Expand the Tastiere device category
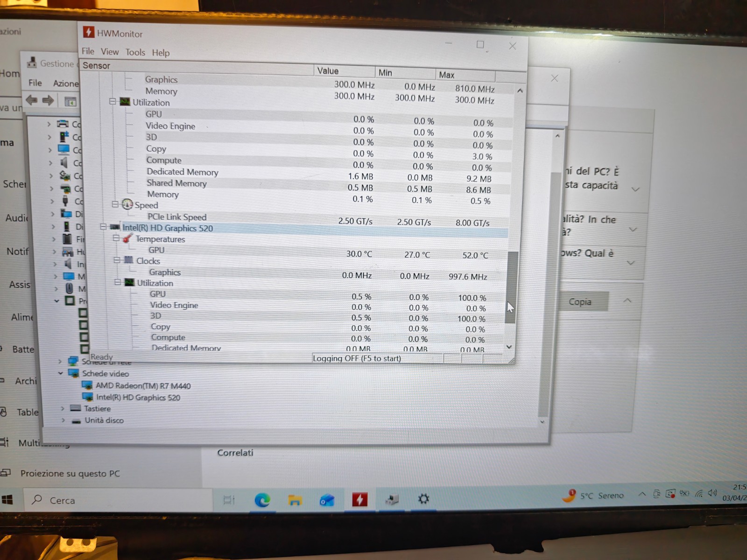 point(62,408)
